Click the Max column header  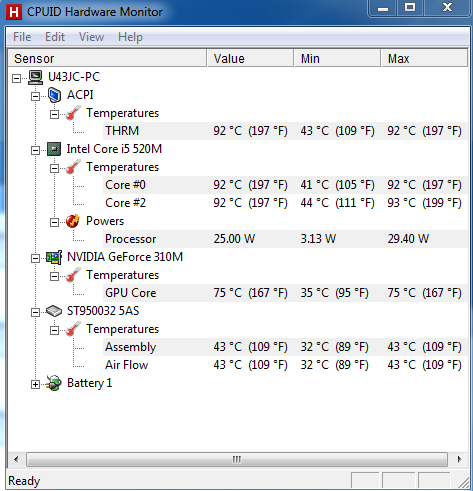click(424, 58)
